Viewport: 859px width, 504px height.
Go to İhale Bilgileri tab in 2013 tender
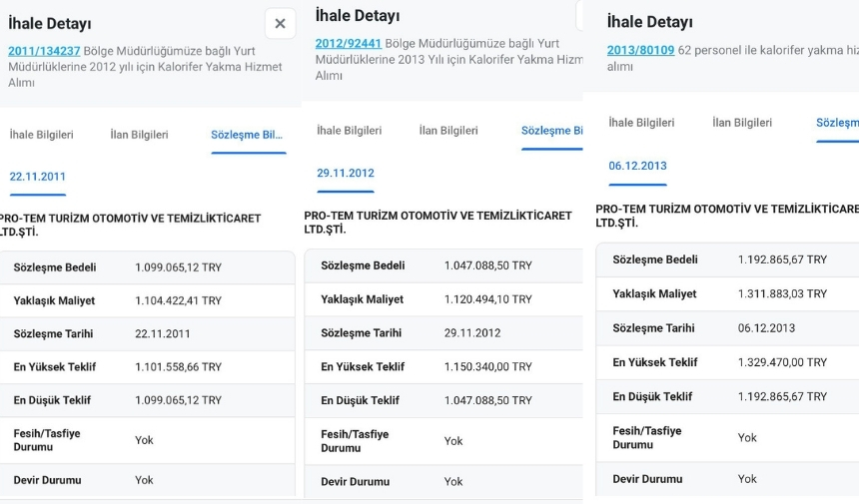[641, 123]
